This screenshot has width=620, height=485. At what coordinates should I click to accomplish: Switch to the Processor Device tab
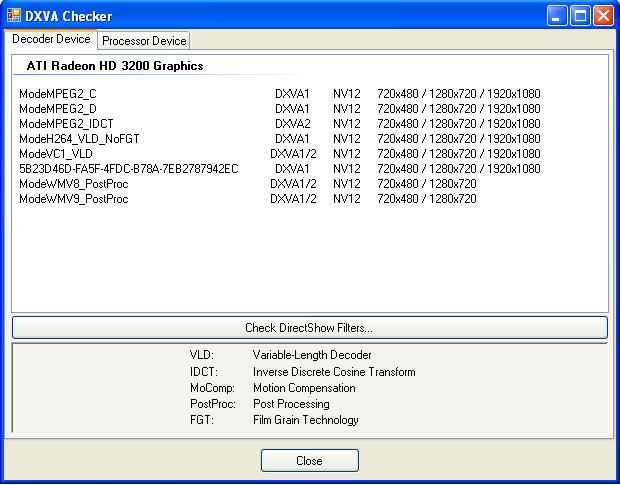(x=144, y=41)
